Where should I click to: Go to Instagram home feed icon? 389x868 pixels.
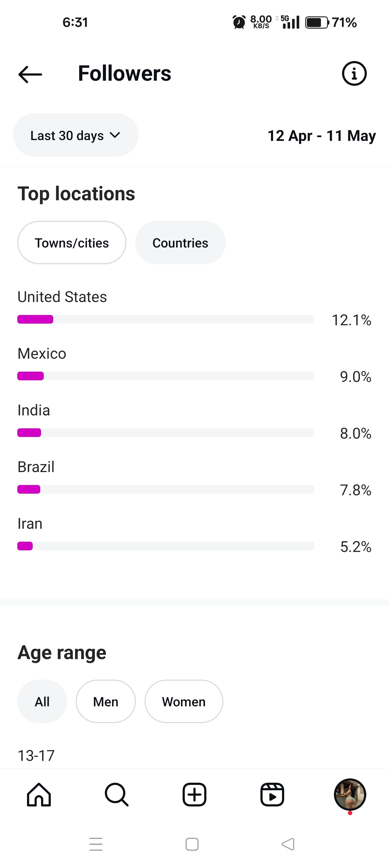(x=39, y=795)
